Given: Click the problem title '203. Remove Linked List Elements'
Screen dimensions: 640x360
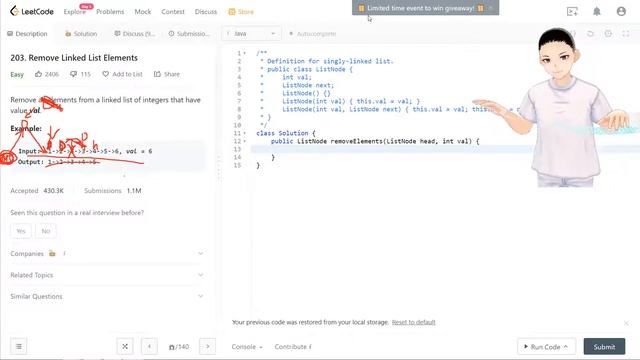Looking at the screenshot, I should point(74,58).
